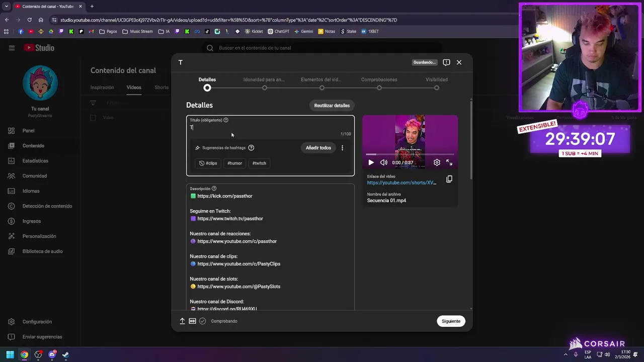The height and width of the screenshot is (362, 644).
Task: Open Steam from the taskbar
Action: (x=65, y=354)
